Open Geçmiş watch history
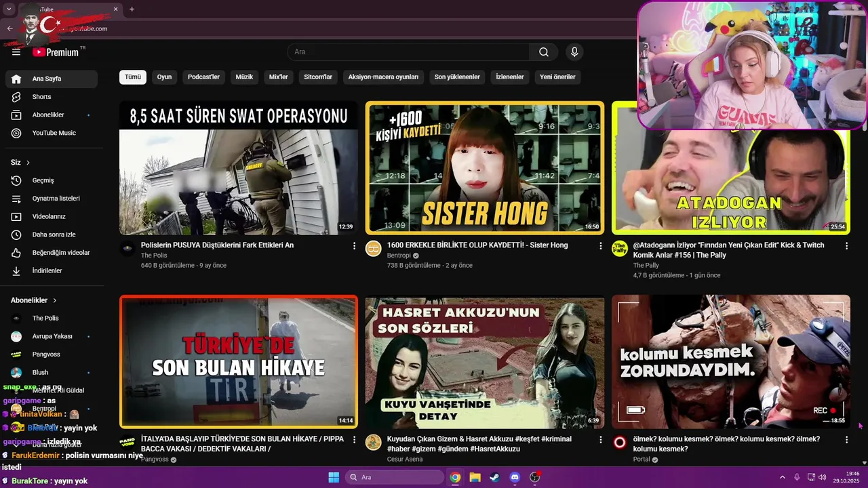Image resolution: width=868 pixels, height=488 pixels. (52, 180)
